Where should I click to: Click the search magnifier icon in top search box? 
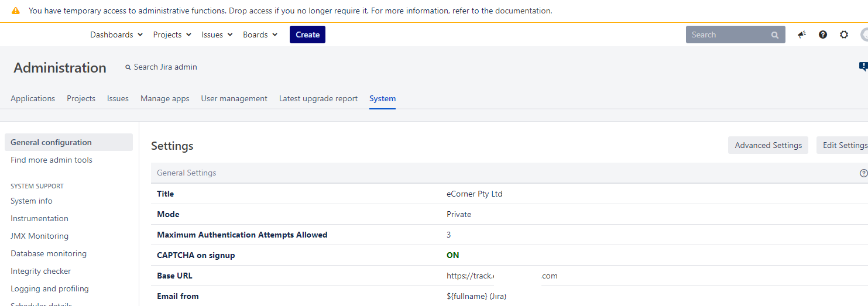point(775,35)
